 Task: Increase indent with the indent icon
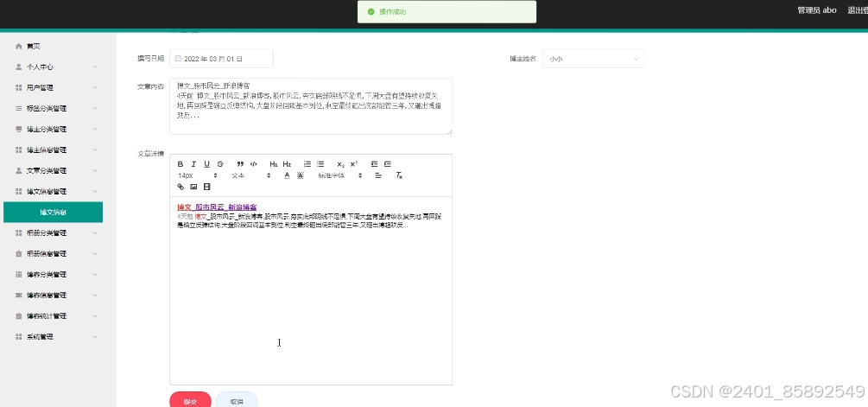click(388, 164)
